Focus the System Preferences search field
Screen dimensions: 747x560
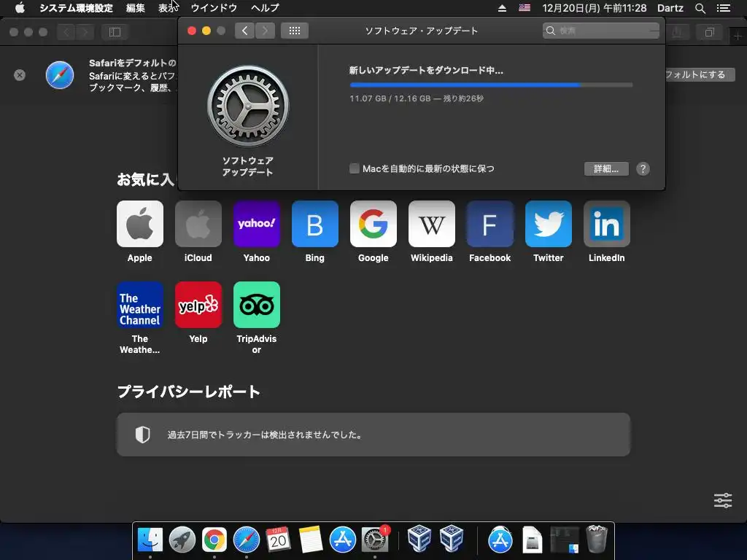601,31
